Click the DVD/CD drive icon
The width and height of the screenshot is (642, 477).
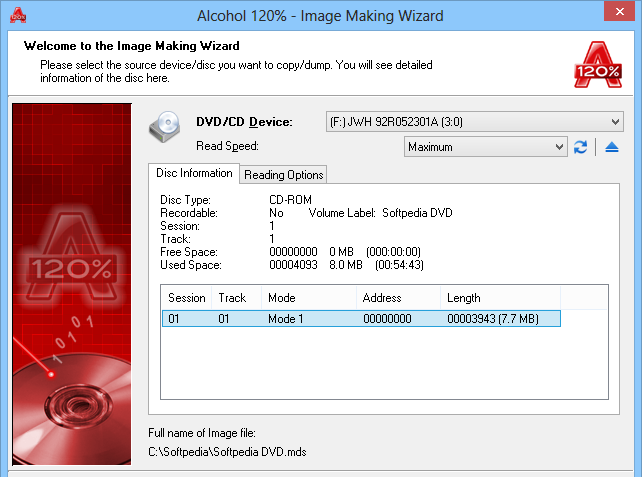165,127
